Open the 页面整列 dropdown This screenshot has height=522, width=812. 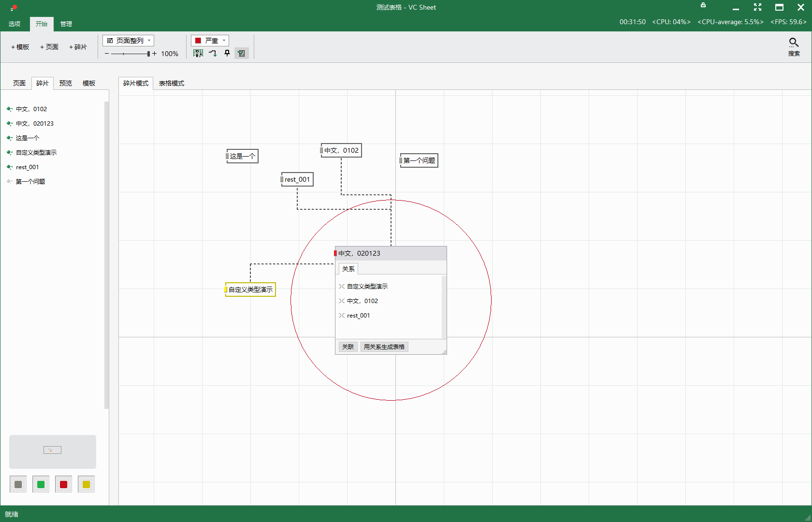129,41
